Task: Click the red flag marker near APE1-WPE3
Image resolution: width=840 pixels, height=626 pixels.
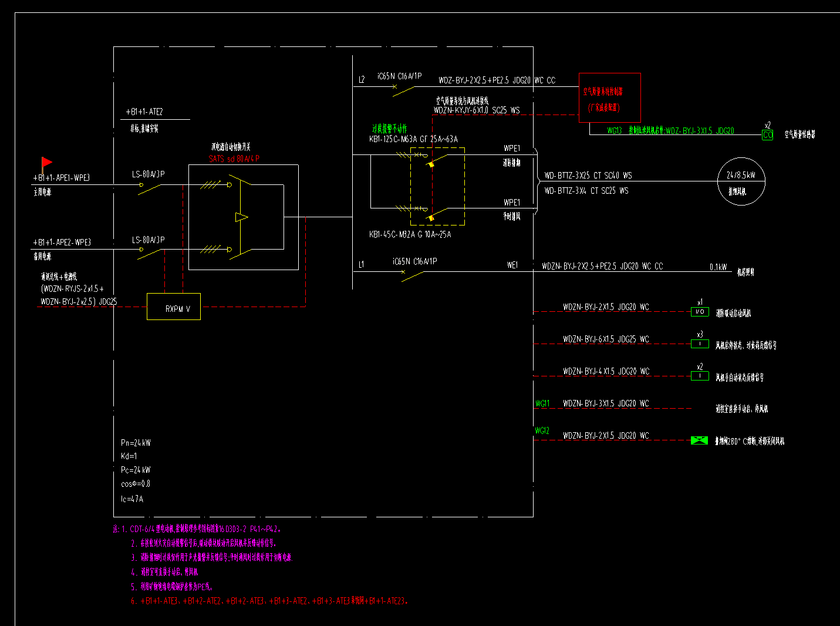Action: point(46,163)
